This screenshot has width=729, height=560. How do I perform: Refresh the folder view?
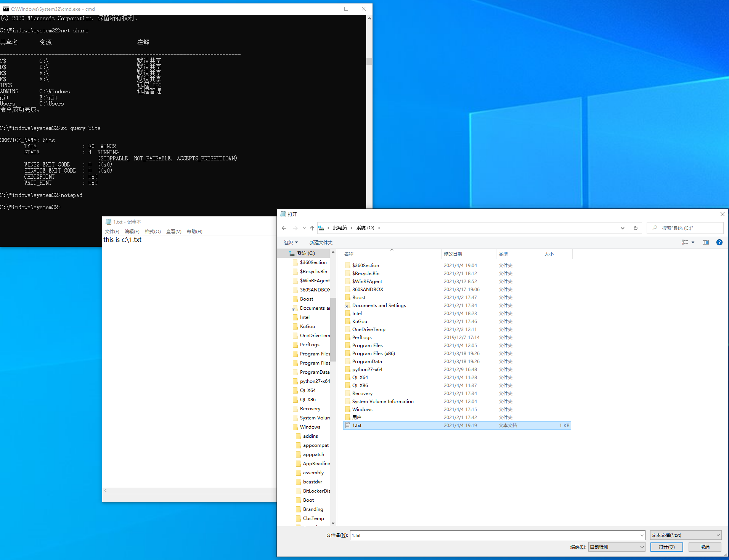(x=635, y=228)
